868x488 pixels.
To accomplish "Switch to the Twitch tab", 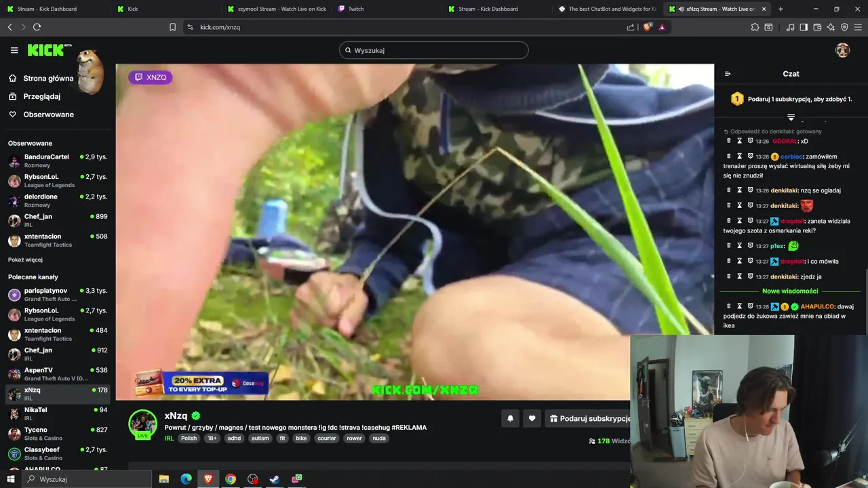I will click(387, 9).
